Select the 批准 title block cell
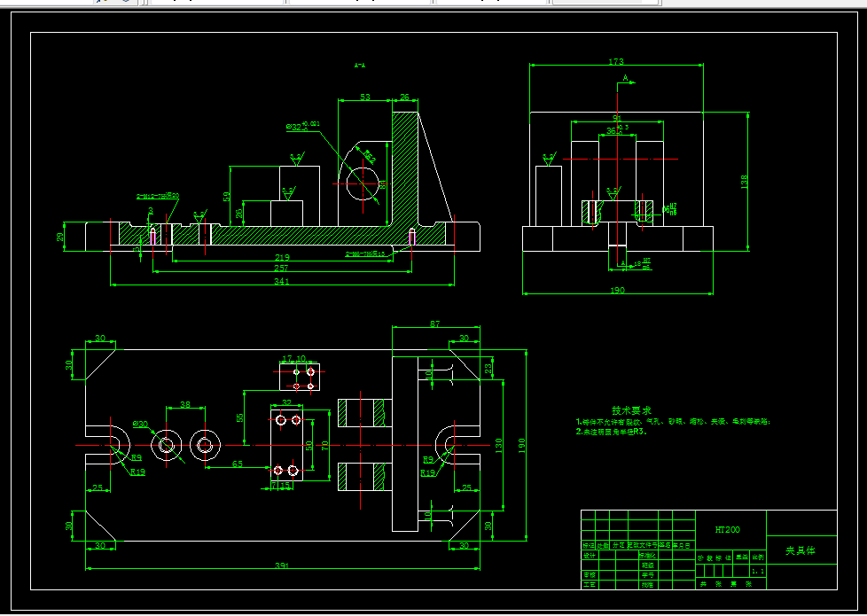The height and width of the screenshot is (616, 867). pos(648,584)
